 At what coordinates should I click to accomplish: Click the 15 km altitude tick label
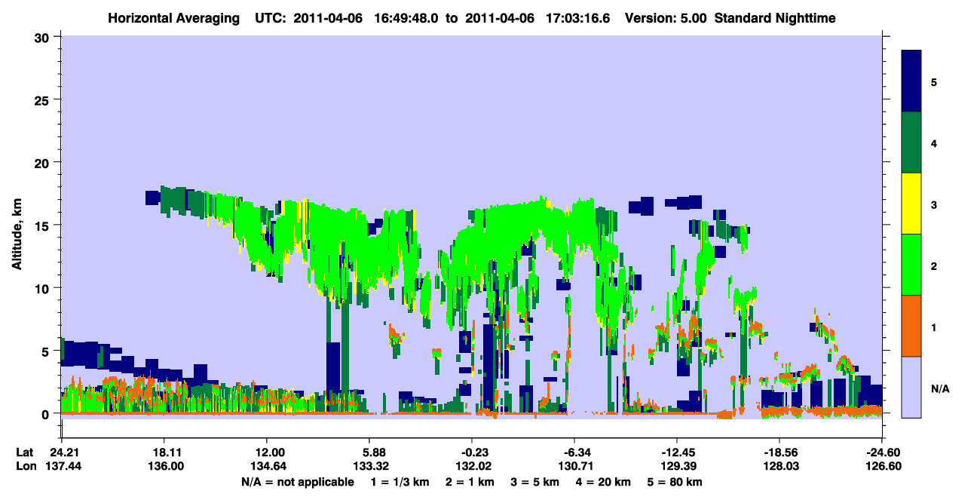coord(43,225)
